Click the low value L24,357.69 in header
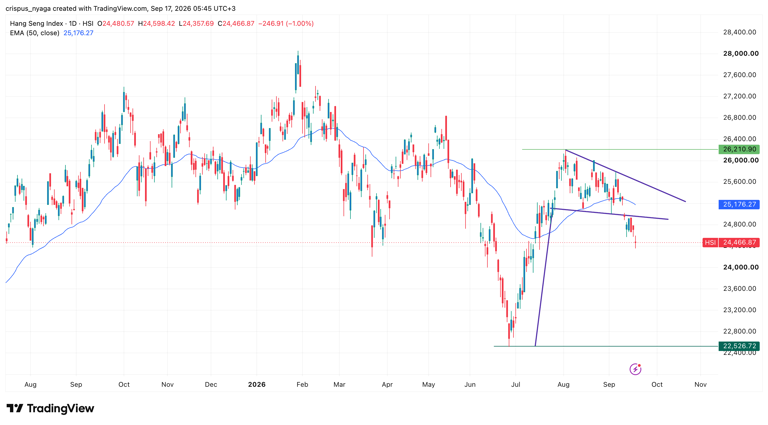This screenshot has height=425, width=768. pos(196,24)
